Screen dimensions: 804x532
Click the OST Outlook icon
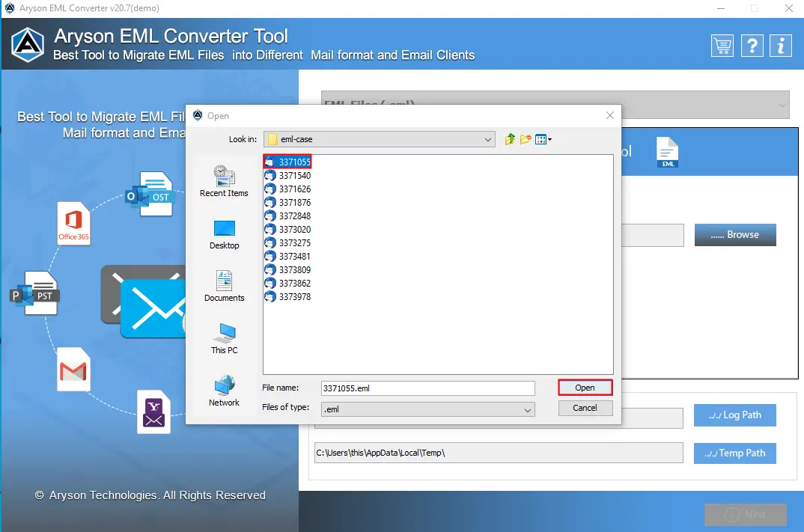point(150,194)
